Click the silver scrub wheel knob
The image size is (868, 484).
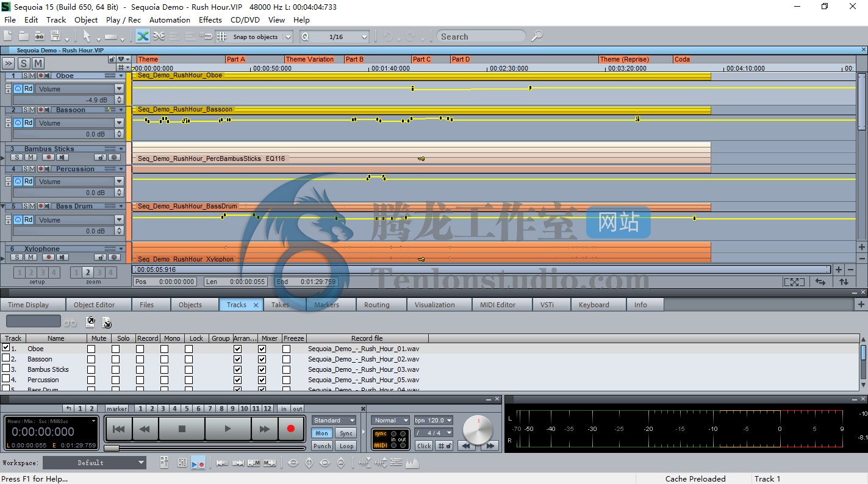(x=478, y=430)
